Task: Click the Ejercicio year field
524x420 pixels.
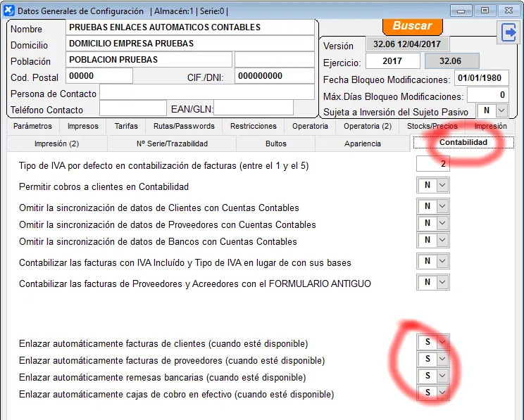Action: click(x=392, y=61)
